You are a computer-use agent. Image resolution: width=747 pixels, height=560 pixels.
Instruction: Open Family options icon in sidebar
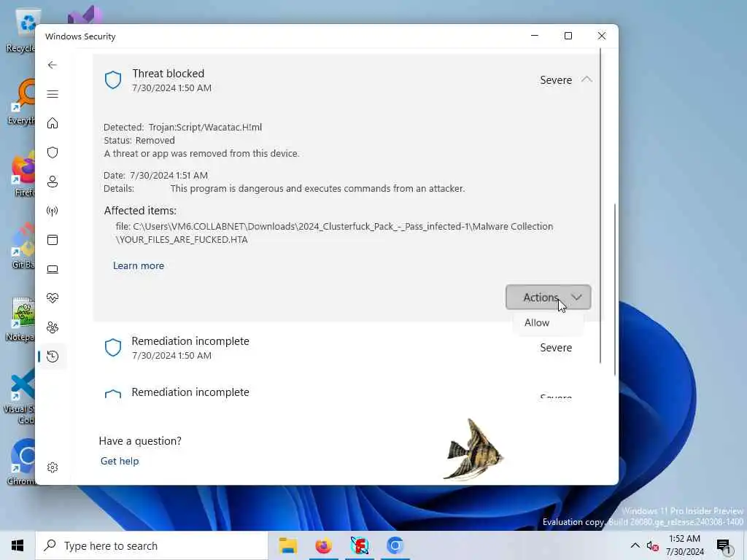(53, 327)
